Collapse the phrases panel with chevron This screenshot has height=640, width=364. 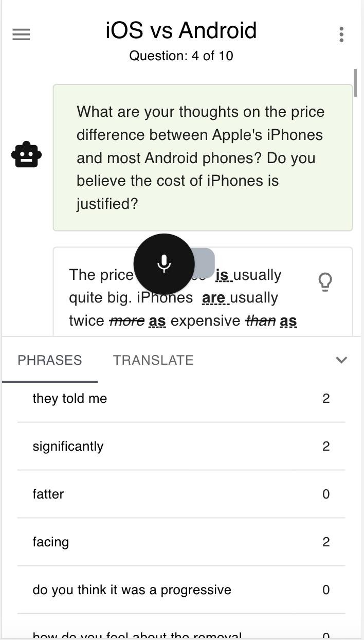(x=341, y=360)
